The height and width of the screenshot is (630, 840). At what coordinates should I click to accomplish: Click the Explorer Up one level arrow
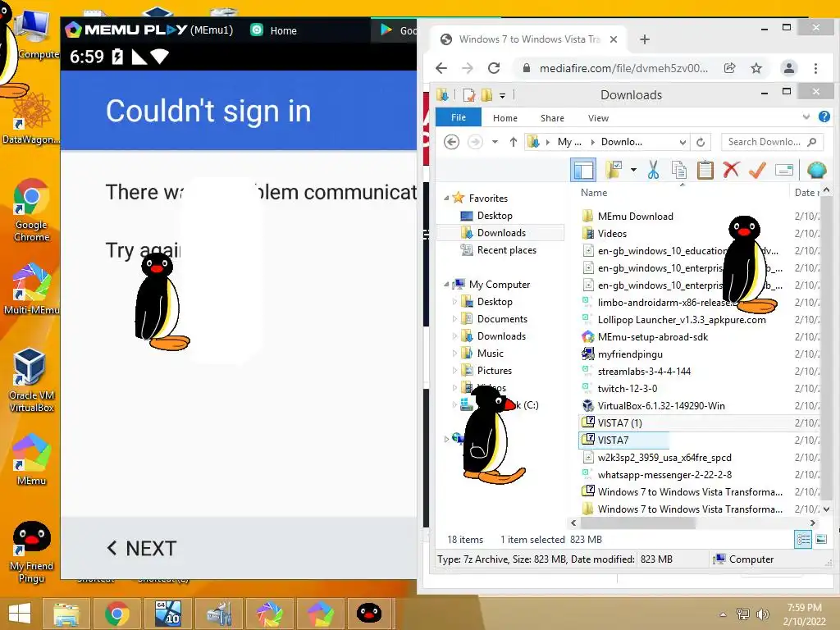coord(514,142)
